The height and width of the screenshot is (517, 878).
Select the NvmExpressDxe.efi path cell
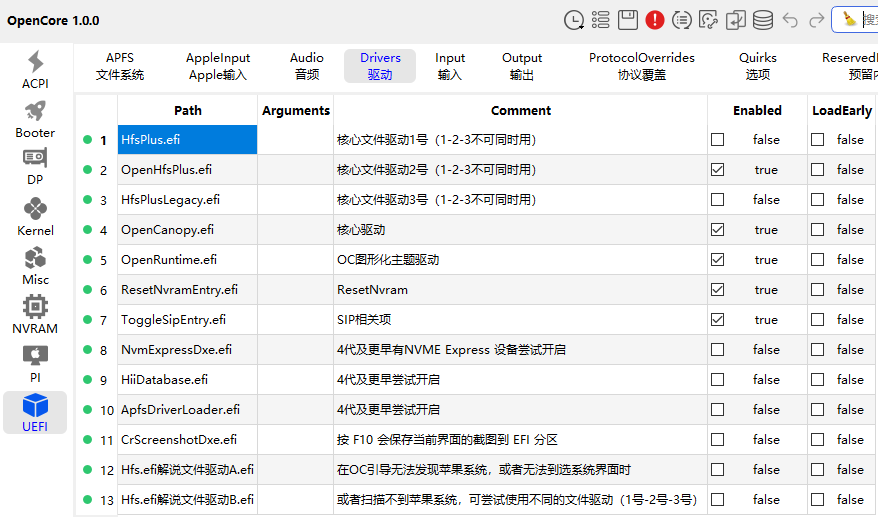pos(188,350)
